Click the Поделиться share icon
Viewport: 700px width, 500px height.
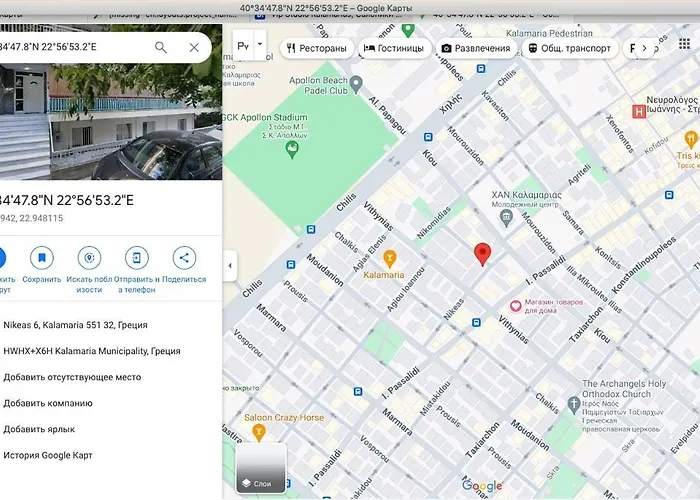[x=184, y=258]
